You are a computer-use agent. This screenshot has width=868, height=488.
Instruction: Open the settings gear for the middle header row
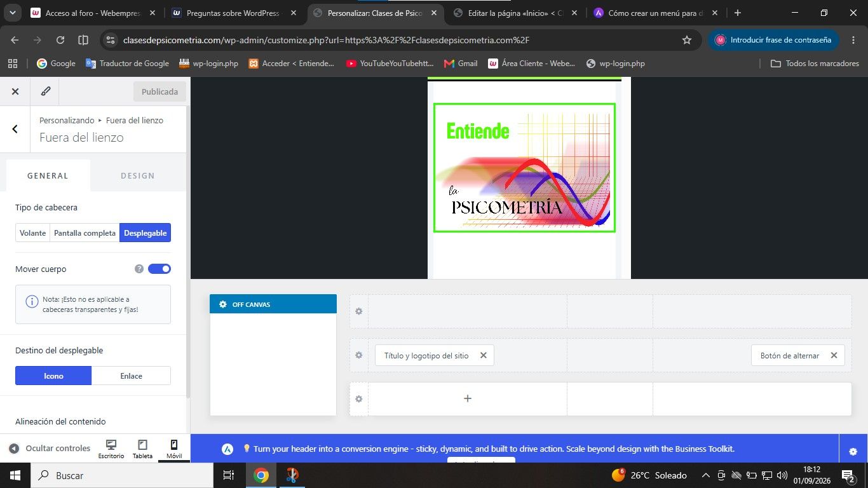pyautogui.click(x=359, y=355)
